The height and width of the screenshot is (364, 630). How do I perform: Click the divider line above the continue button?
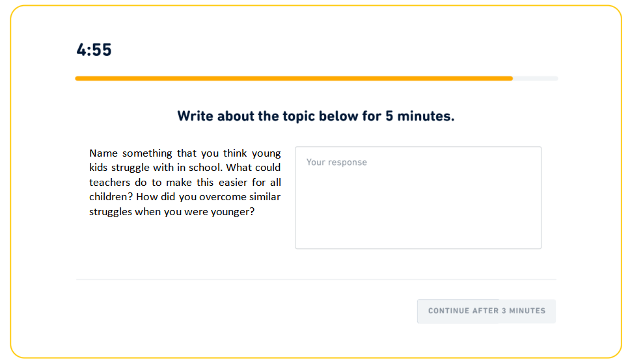pos(316,279)
